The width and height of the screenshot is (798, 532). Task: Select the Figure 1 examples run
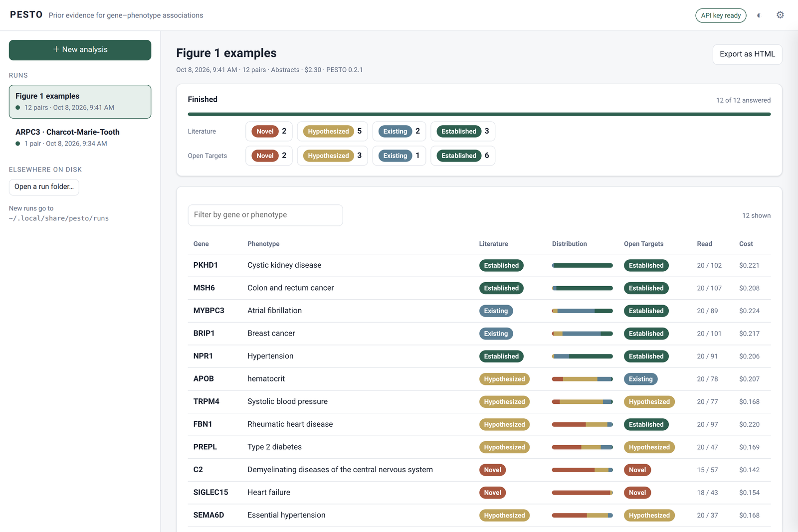tap(80, 102)
